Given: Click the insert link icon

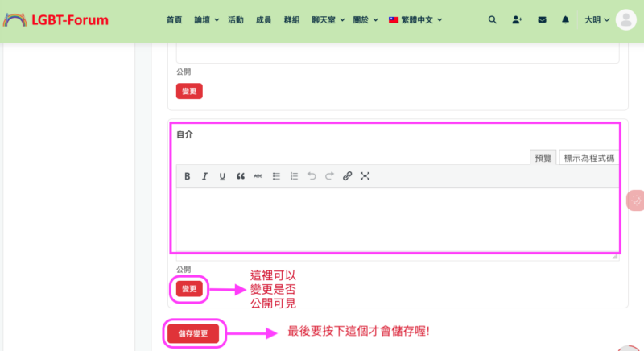Looking at the screenshot, I should 347,176.
